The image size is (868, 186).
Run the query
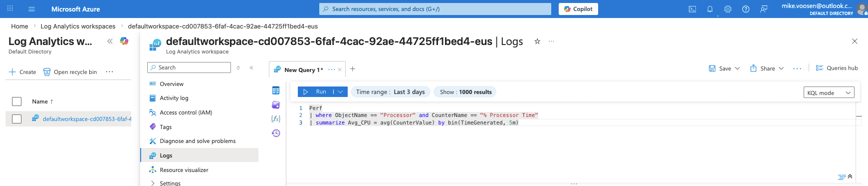tap(316, 92)
